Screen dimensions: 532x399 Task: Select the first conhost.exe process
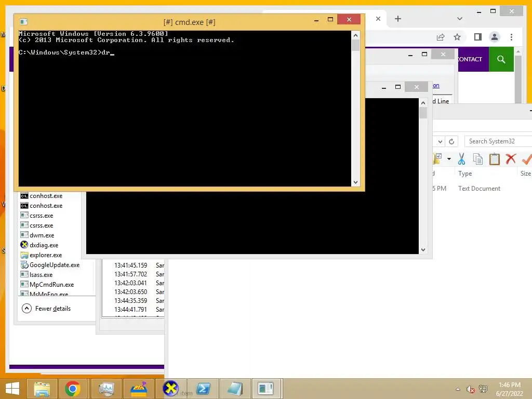(x=46, y=196)
